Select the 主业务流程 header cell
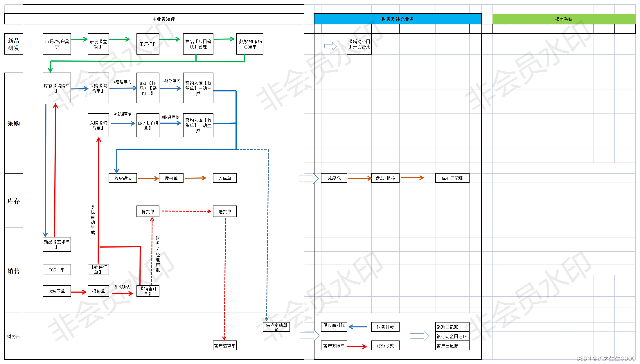This screenshot has width=640, height=364. (163, 19)
